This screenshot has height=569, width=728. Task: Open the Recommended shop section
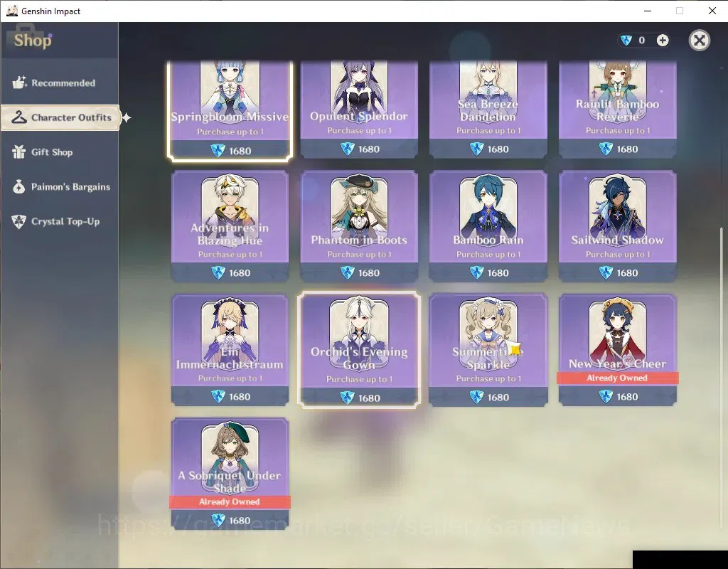click(60, 83)
